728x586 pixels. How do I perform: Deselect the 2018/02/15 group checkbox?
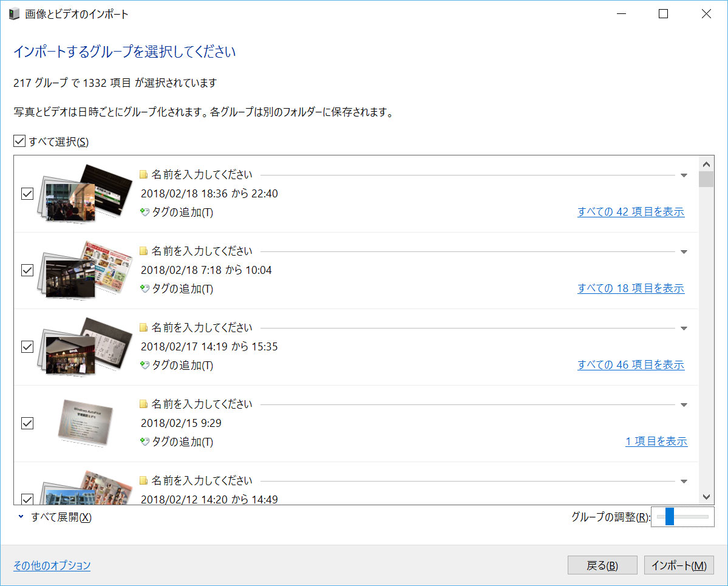tap(27, 423)
